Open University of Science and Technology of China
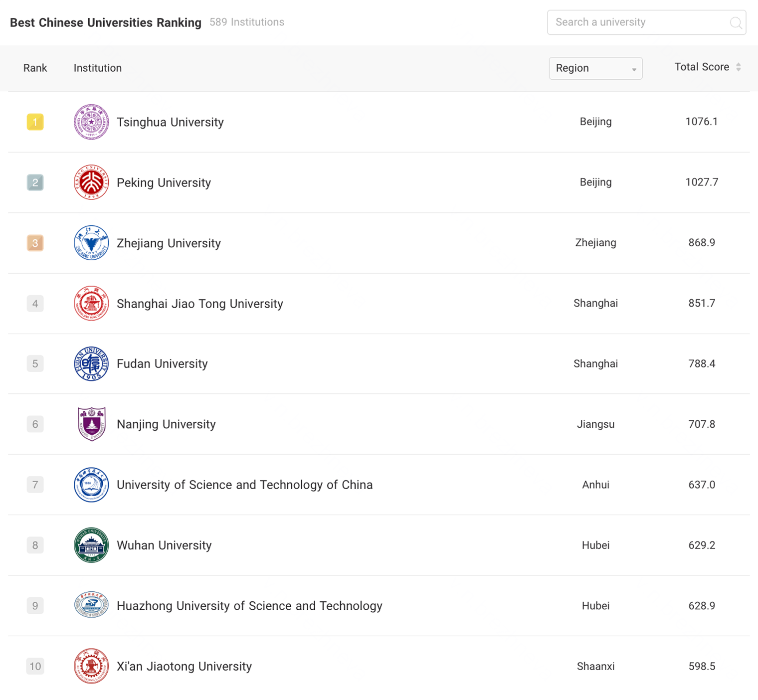The height and width of the screenshot is (700, 758). click(x=244, y=485)
